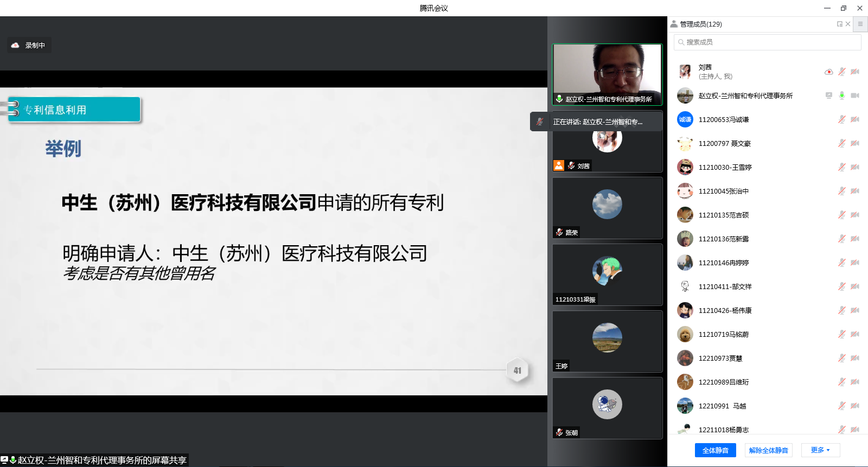
Task: Open the 更多 dropdown menu
Action: pyautogui.click(x=820, y=450)
